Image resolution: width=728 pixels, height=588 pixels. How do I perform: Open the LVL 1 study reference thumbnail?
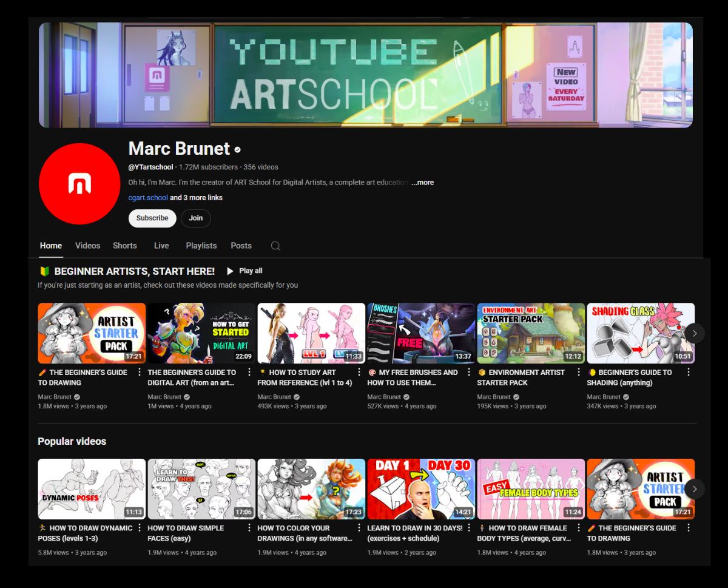click(311, 333)
